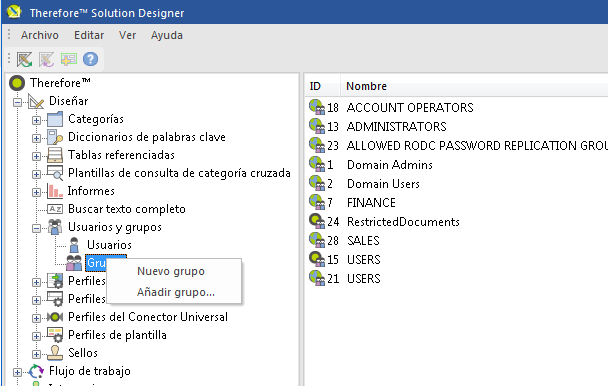This screenshot has height=386, width=608.
Task: Expand Perfiles del Conector Universal node
Action: click(36, 318)
